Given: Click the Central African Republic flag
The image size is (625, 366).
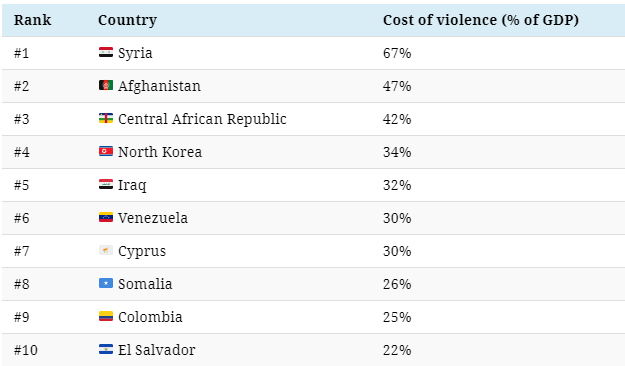Looking at the screenshot, I should pos(106,118).
